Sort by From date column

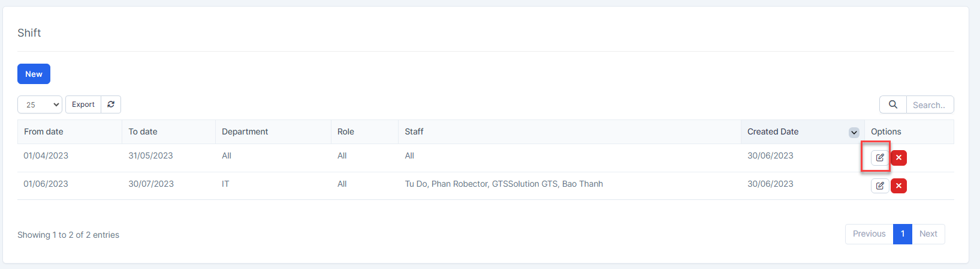pyautogui.click(x=44, y=131)
